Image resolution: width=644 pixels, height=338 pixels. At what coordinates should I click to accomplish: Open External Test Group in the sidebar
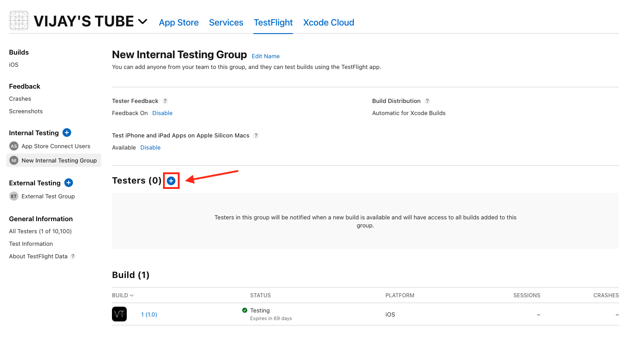pyautogui.click(x=48, y=196)
